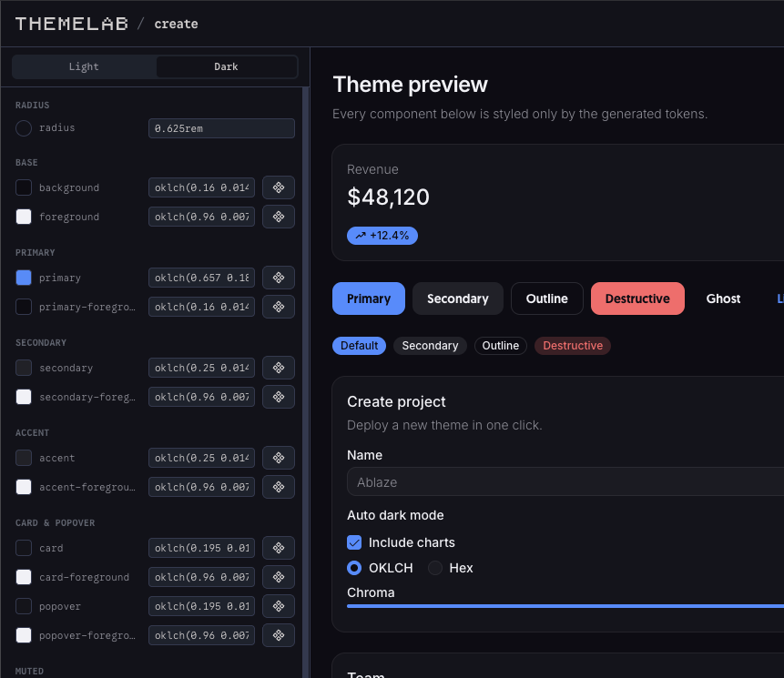
Task: Open color picker for foreground token
Action: (x=279, y=217)
